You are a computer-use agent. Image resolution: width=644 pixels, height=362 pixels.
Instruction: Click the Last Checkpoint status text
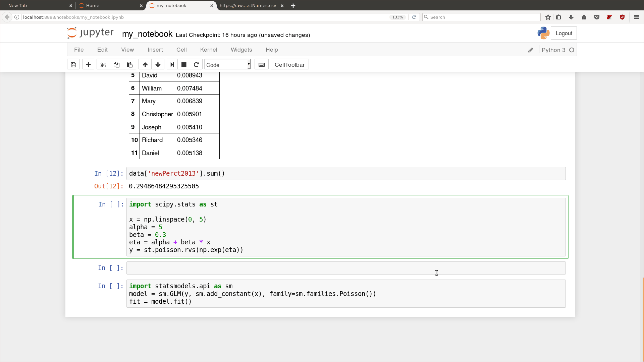click(x=243, y=35)
